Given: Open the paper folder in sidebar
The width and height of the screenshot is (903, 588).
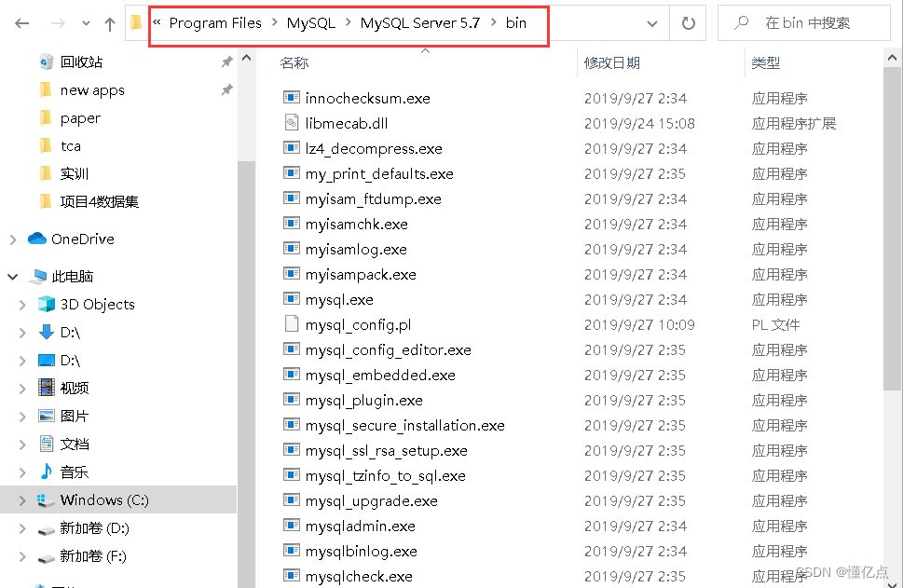Looking at the screenshot, I should [x=80, y=118].
